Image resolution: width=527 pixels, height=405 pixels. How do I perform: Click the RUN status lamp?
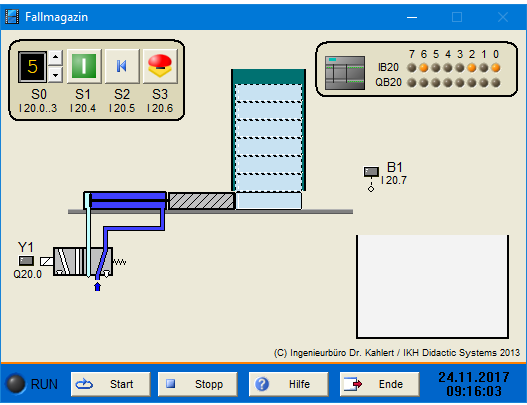pos(16,383)
